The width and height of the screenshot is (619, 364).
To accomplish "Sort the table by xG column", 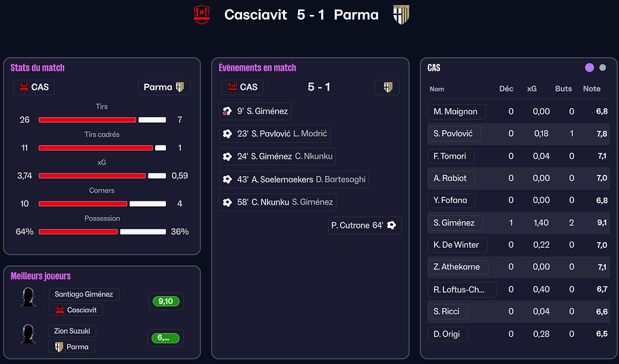I will point(532,88).
